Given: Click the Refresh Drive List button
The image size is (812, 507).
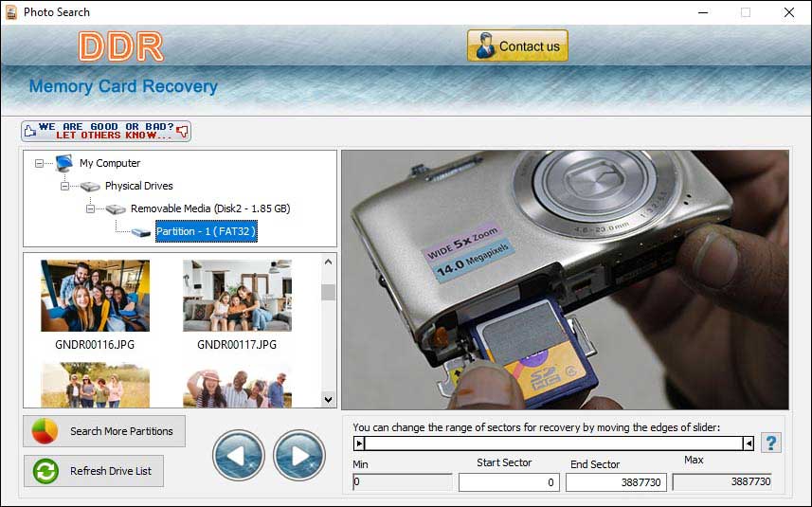Looking at the screenshot, I should coord(94,471).
